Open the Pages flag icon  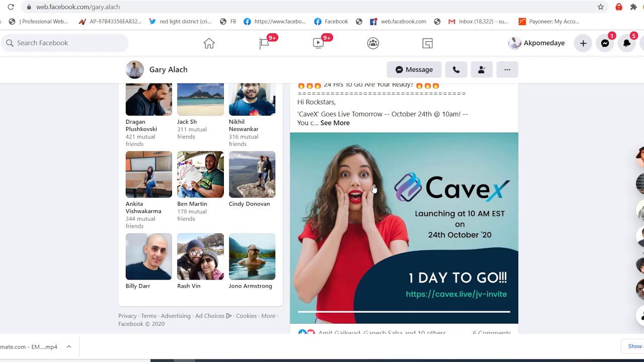(264, 43)
